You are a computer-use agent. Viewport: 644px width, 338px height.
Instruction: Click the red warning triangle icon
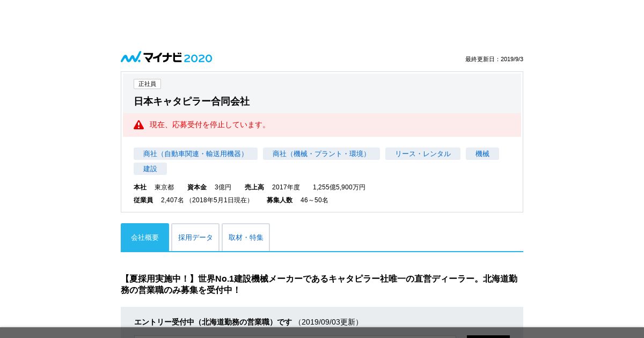[139, 124]
